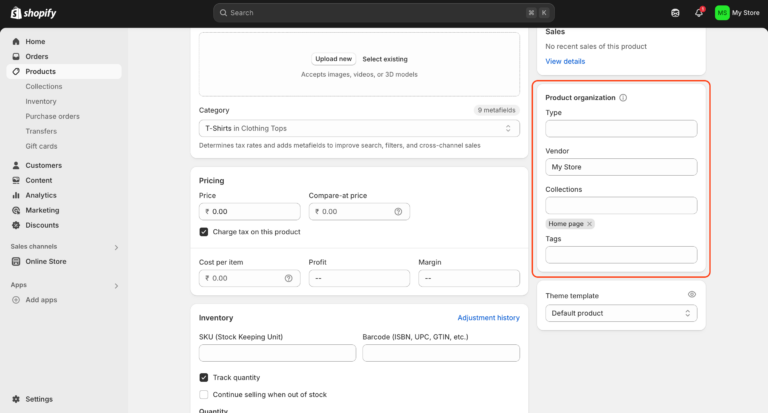Viewport: 768px width, 413px height.
Task: Remove the Home page collection tag
Action: pyautogui.click(x=590, y=224)
